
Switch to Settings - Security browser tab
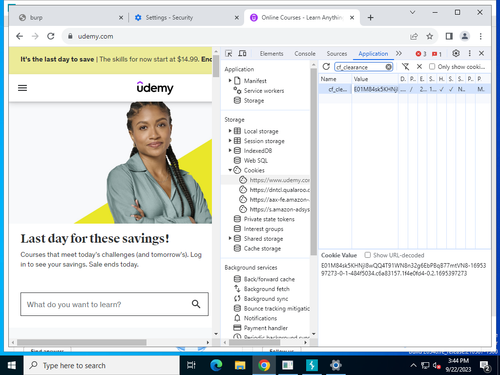pyautogui.click(x=186, y=18)
